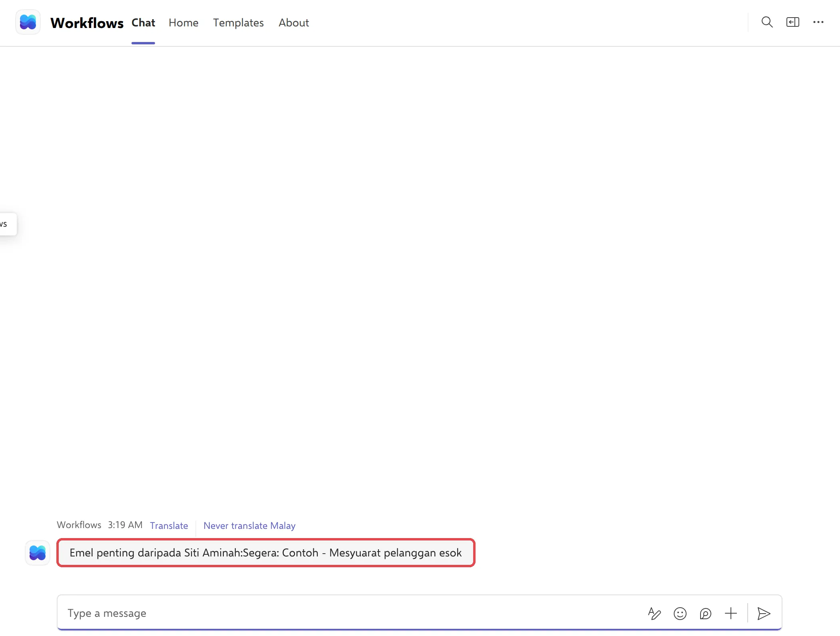Open the emoji picker smiley icon
Screen dimensions: 840x636
tap(680, 613)
